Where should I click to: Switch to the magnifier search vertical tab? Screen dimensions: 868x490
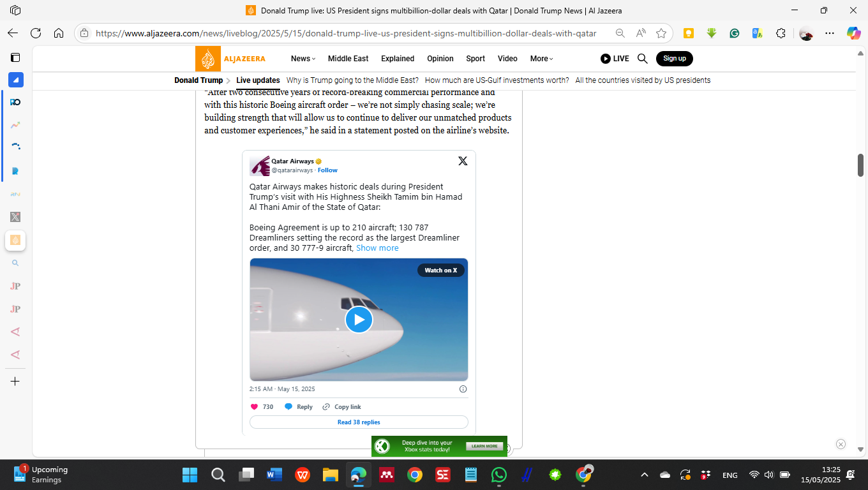pos(15,263)
